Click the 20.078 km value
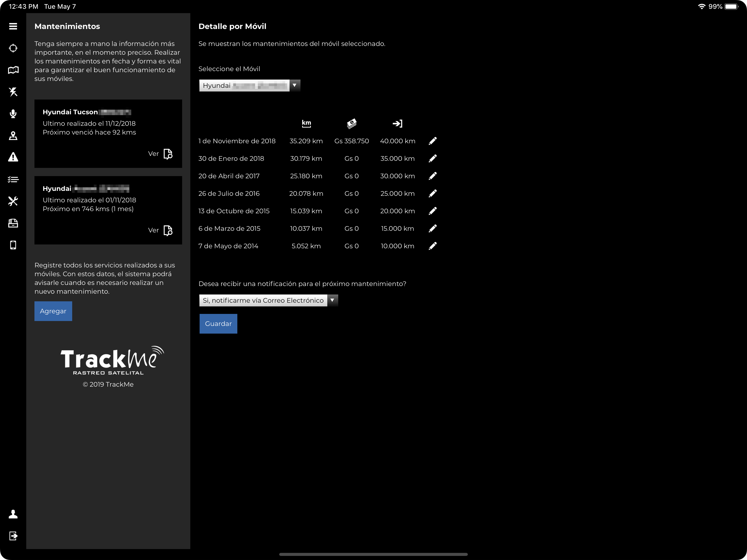 point(306,194)
